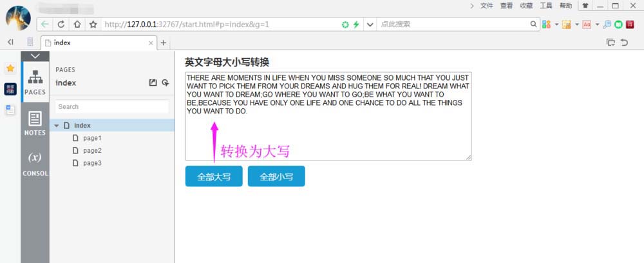Open the 文件 menu
The image size is (644, 263).
pyautogui.click(x=487, y=6)
